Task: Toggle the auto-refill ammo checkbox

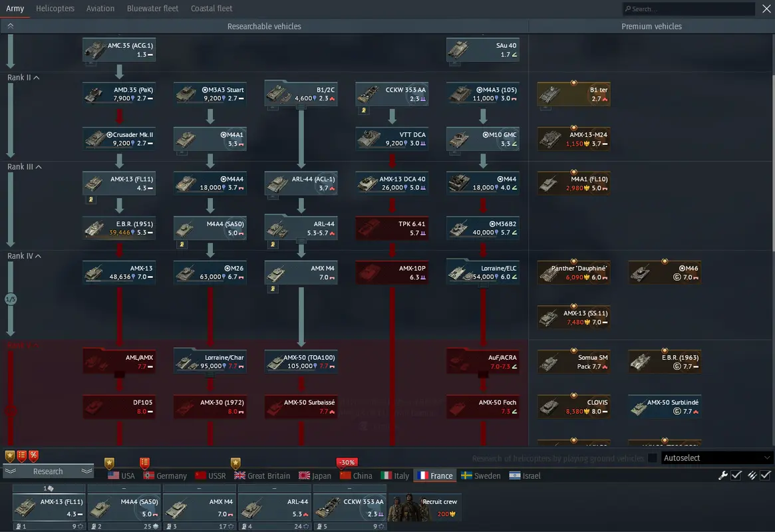Action: (x=766, y=475)
